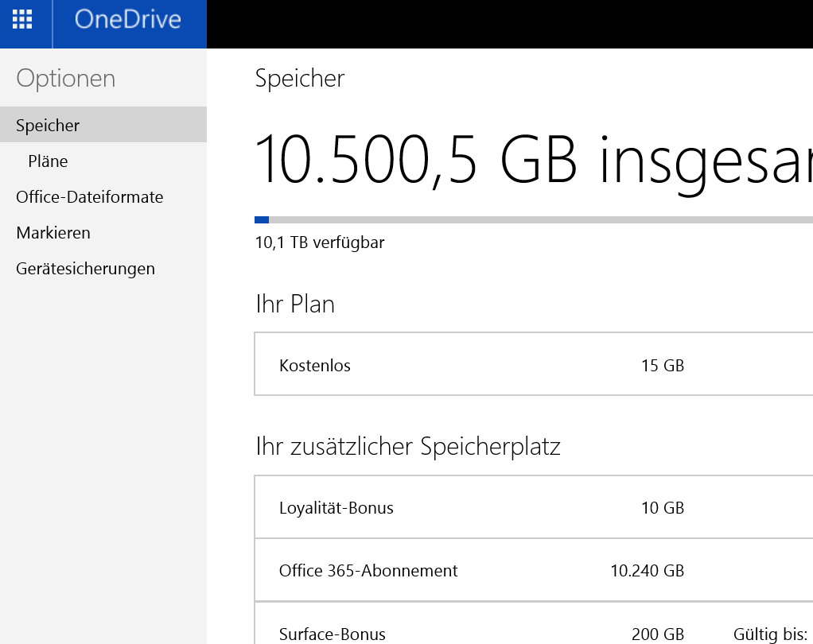The height and width of the screenshot is (644, 813).
Task: Click the '10 GB' Loyalität-Bonus value
Action: click(663, 508)
